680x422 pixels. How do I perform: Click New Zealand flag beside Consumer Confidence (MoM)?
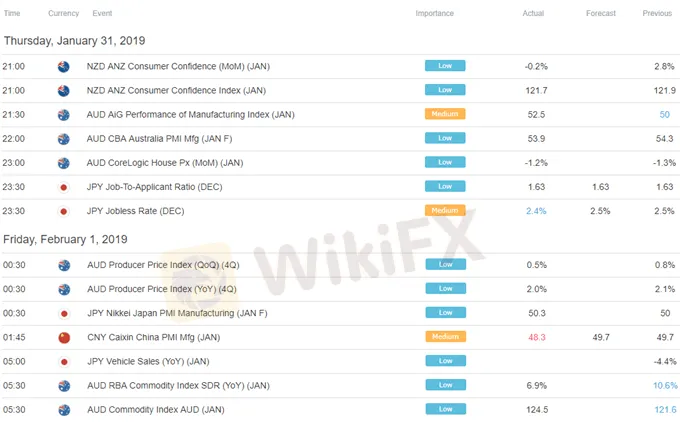63,66
